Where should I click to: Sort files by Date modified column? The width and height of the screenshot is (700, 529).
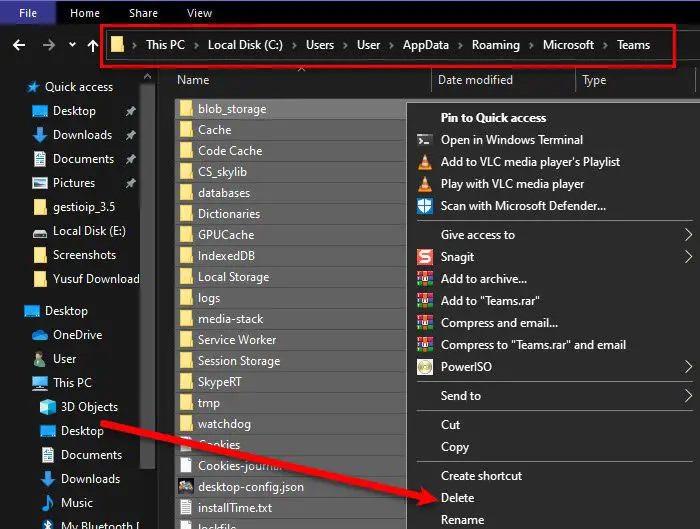click(x=475, y=80)
